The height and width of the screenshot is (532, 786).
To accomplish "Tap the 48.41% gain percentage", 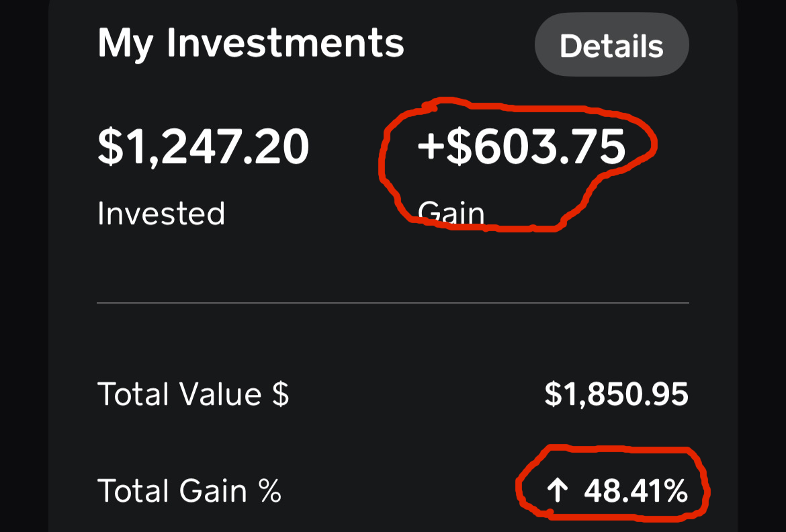I will 636,492.
